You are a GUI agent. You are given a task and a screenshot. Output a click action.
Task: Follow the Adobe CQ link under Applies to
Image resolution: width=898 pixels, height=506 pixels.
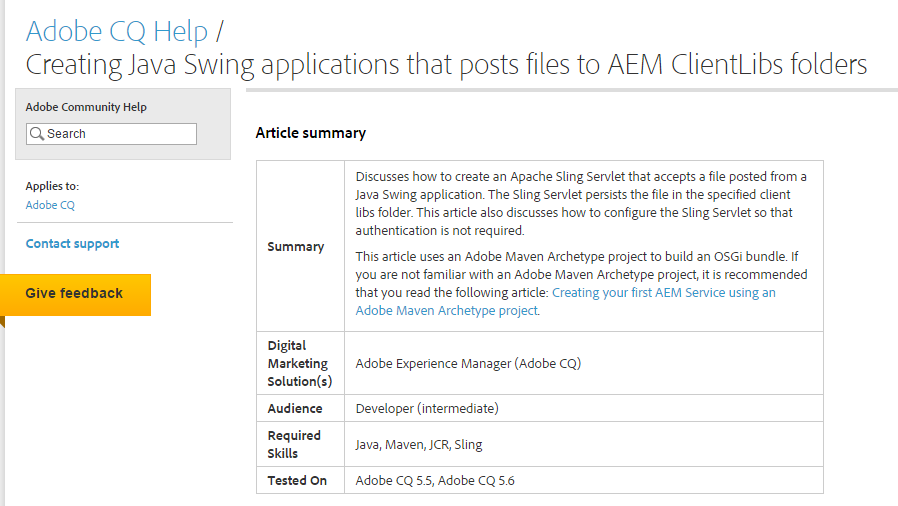coord(50,205)
